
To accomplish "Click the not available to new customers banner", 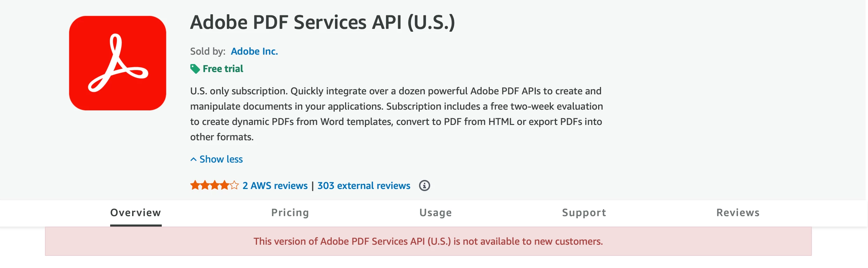I will pyautogui.click(x=428, y=241).
